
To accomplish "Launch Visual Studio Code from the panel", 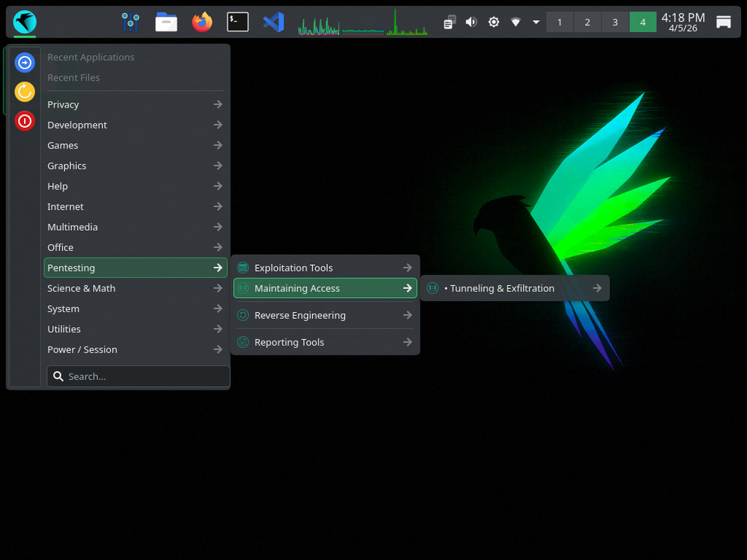I will point(273,22).
